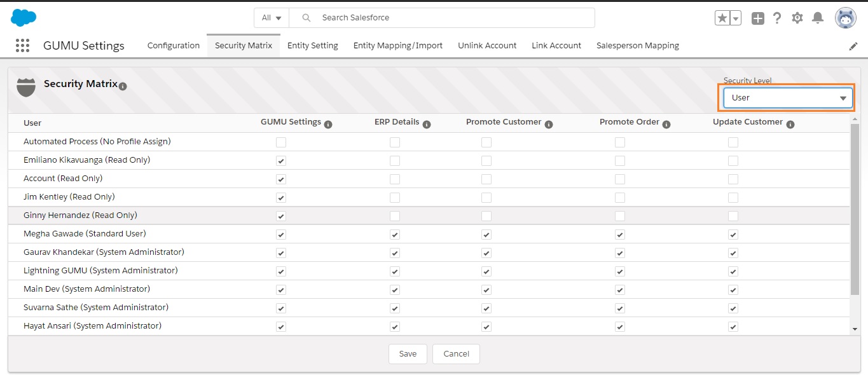Click the 'User' column header
The width and height of the screenshot is (868, 375).
[x=32, y=123]
